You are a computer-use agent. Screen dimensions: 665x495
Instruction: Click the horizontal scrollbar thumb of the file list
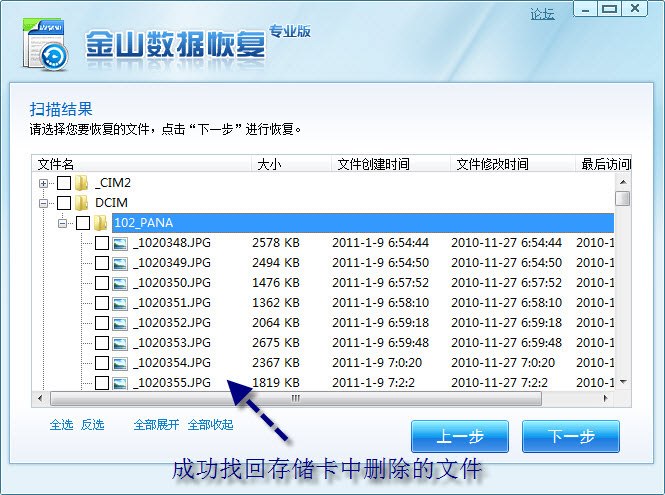(x=296, y=398)
